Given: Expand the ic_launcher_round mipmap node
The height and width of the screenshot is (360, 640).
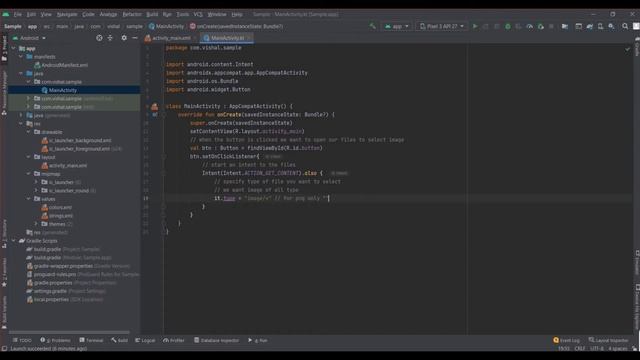Looking at the screenshot, I should 36,190.
